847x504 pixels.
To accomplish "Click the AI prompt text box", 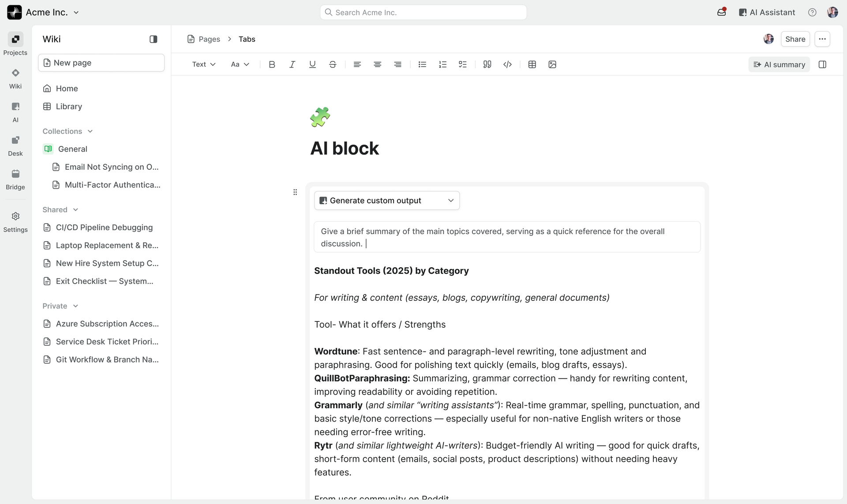I will [x=507, y=237].
